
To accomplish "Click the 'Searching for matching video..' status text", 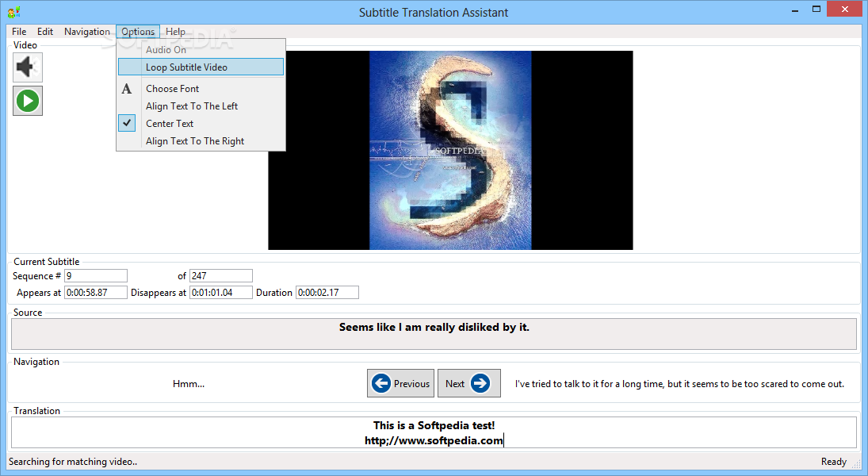I will click(73, 462).
